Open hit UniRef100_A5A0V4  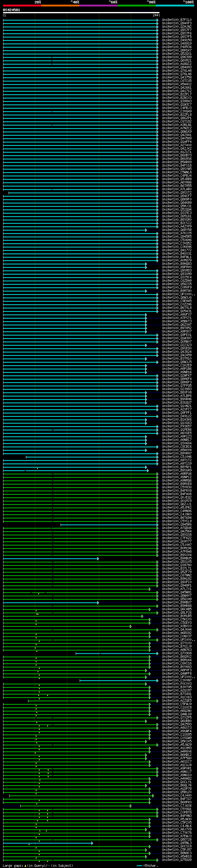pyautogui.click(x=176, y=450)
